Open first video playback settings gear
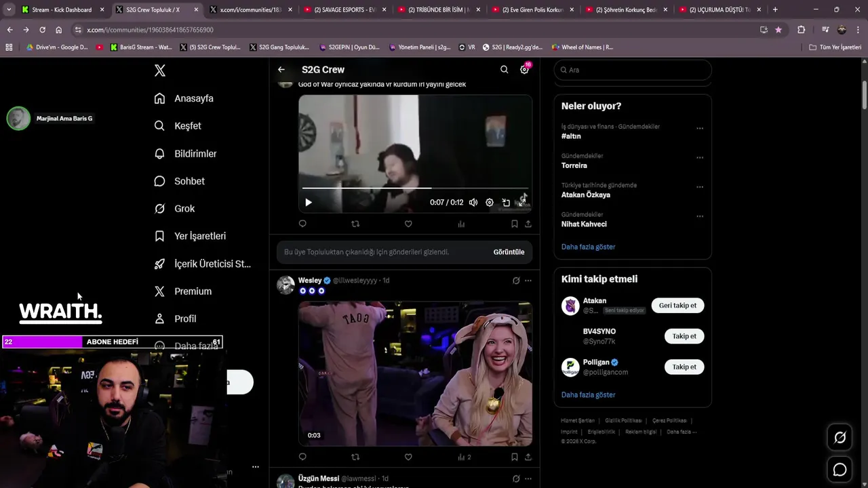 [x=490, y=203]
